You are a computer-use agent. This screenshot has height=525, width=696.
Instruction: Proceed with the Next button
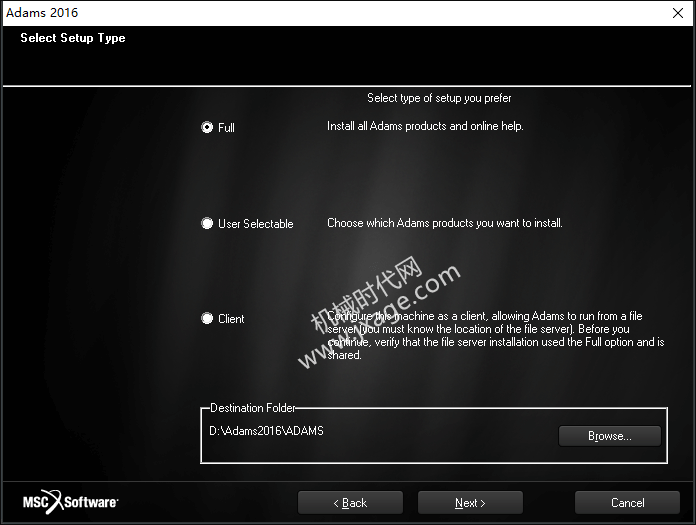coord(470,503)
